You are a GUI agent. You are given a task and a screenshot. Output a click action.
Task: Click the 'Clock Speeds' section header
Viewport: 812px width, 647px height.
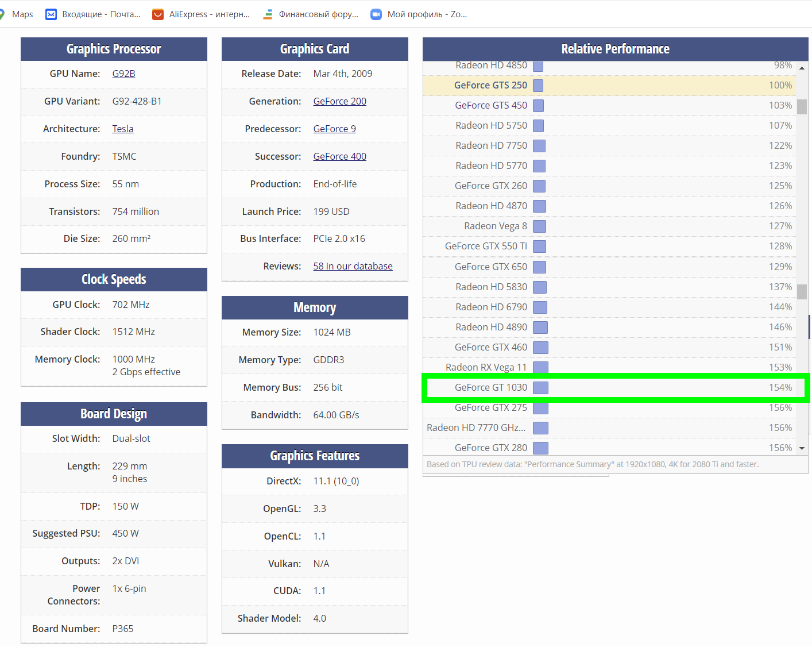pos(114,279)
